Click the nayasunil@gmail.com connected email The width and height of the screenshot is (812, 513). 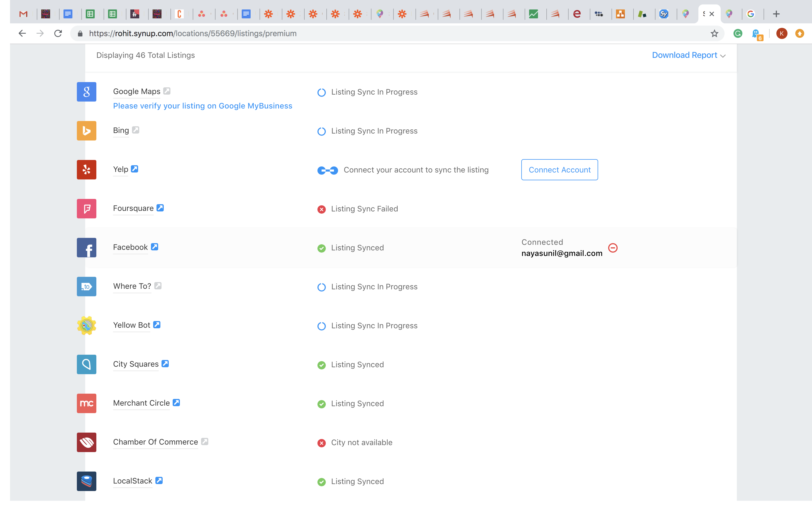coord(562,253)
